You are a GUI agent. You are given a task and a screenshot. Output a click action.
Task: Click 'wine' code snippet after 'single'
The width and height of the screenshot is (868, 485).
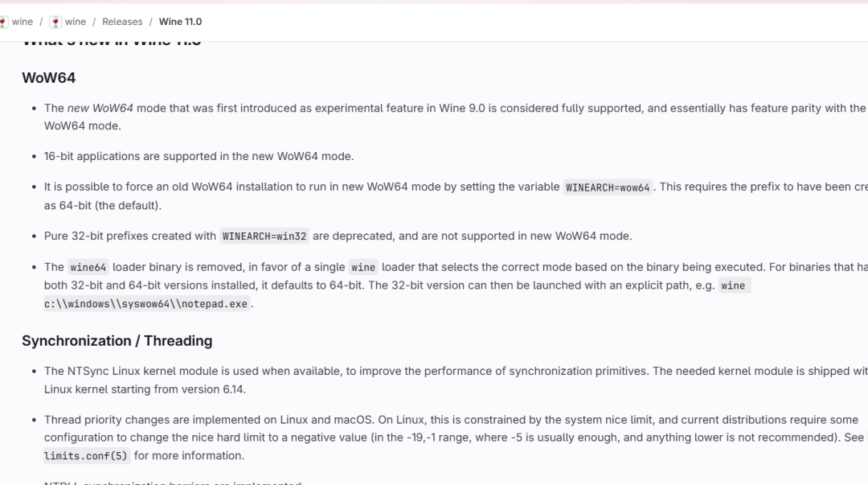click(363, 268)
